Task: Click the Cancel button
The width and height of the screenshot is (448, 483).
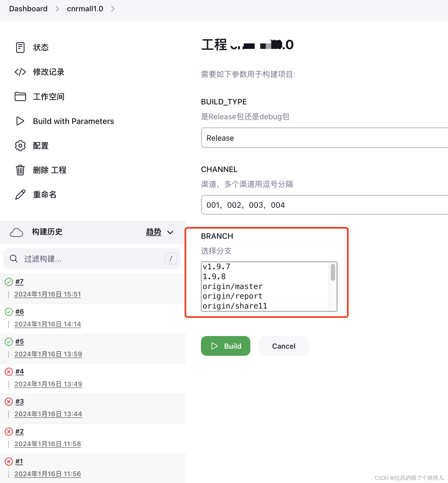Action: pyautogui.click(x=284, y=346)
